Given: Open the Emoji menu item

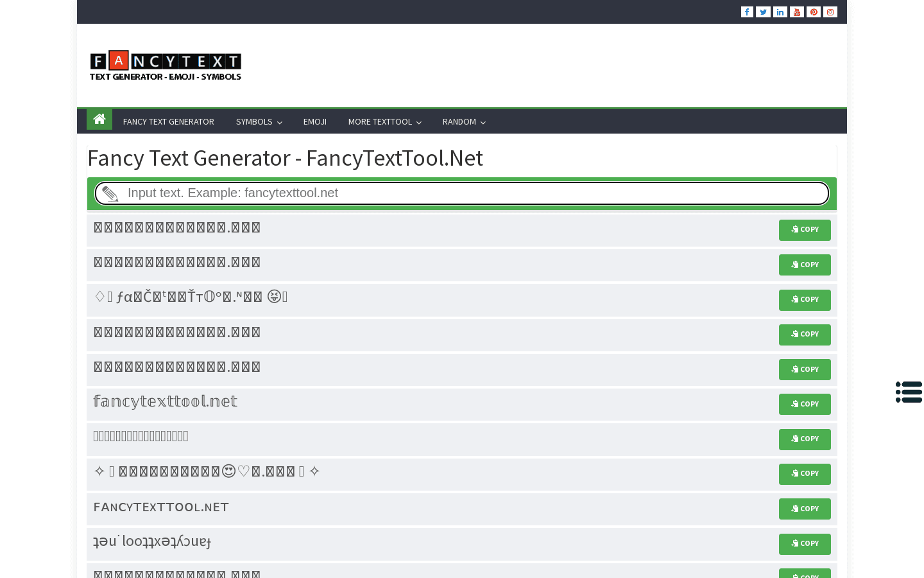Looking at the screenshot, I should (x=314, y=122).
